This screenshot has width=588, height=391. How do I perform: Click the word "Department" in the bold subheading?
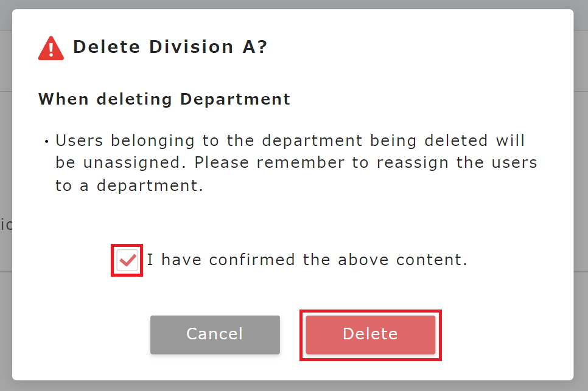pyautogui.click(x=235, y=99)
